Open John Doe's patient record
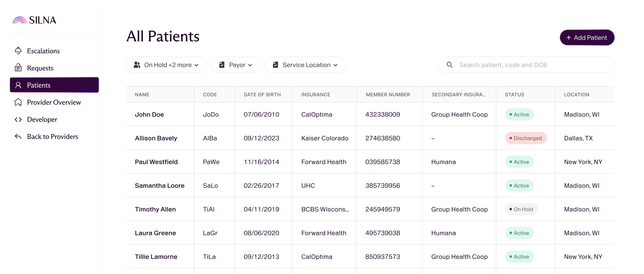Viewport: 644px width, 274px height. coord(149,114)
